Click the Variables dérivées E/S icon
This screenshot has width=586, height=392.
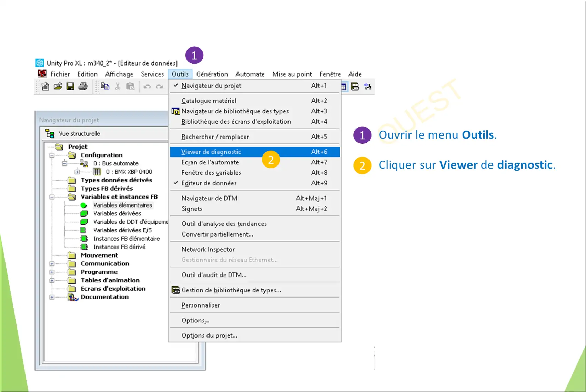pos(83,230)
